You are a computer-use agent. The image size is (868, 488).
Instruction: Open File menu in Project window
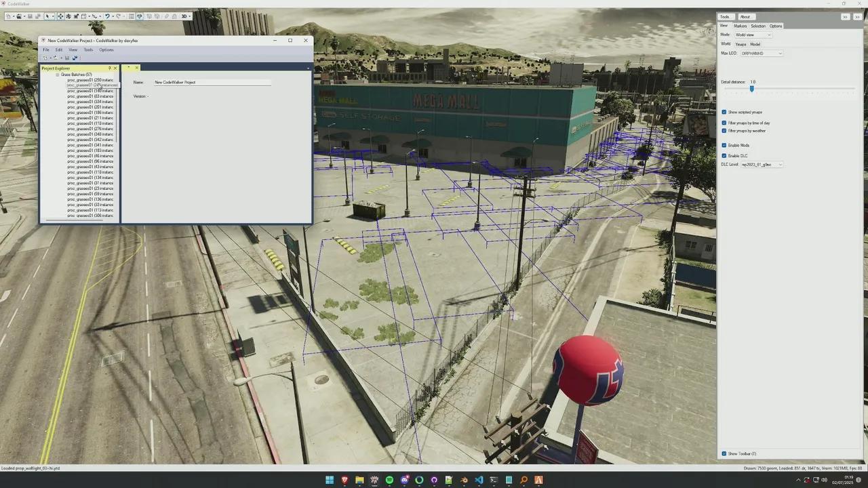pos(46,49)
